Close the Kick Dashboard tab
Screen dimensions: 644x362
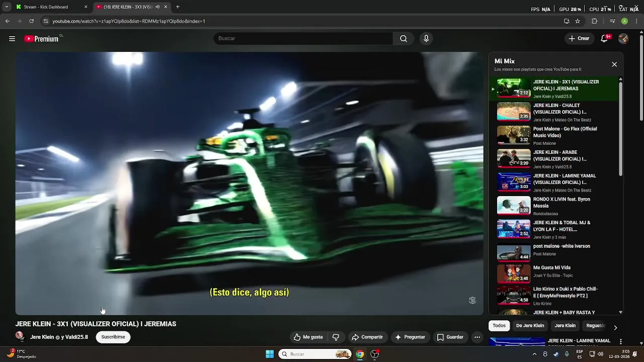tap(86, 7)
